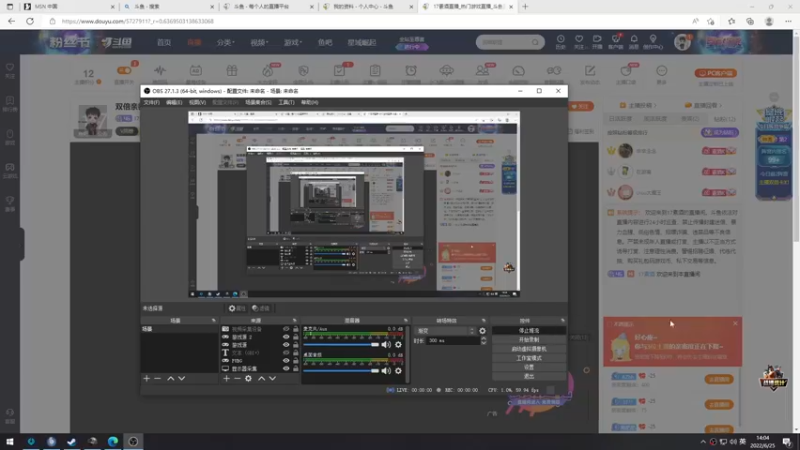
Task: Open the Windows Start button
Action: coord(10,441)
